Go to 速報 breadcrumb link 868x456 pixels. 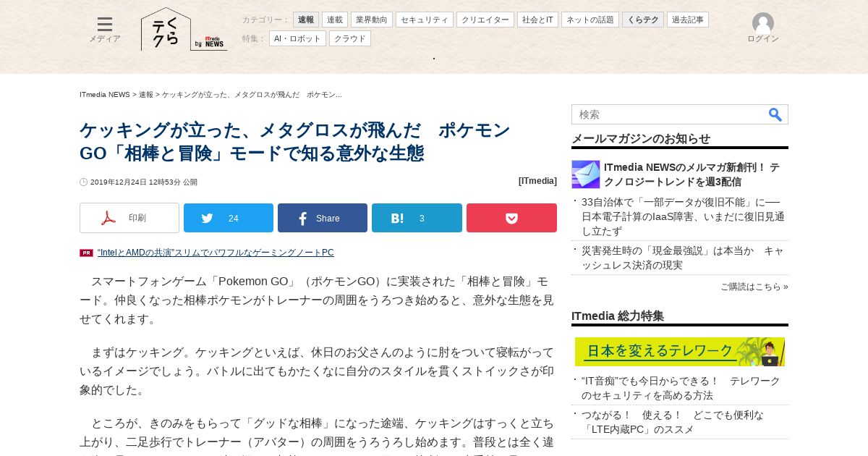pyautogui.click(x=146, y=95)
